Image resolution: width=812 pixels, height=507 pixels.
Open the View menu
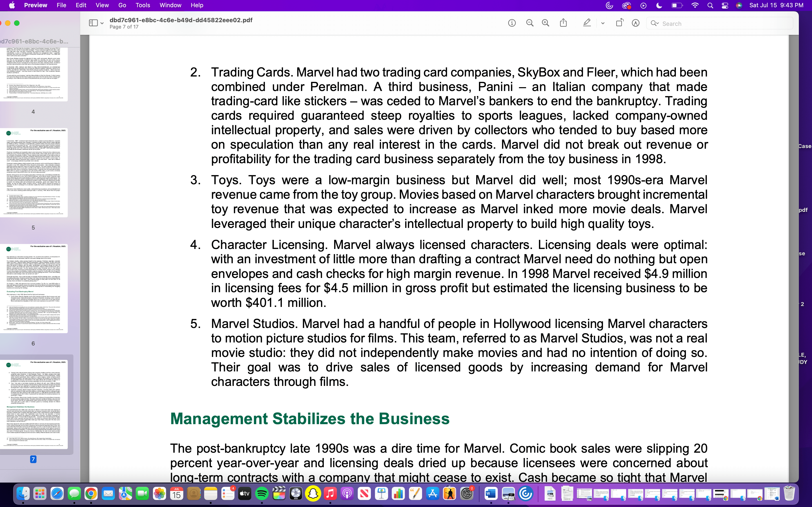[x=102, y=5]
